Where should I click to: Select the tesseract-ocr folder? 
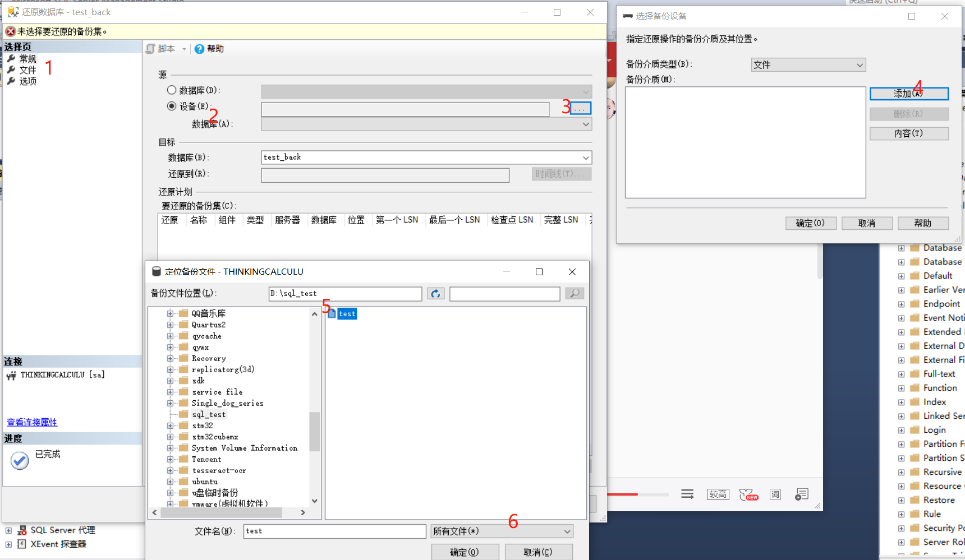219,471
